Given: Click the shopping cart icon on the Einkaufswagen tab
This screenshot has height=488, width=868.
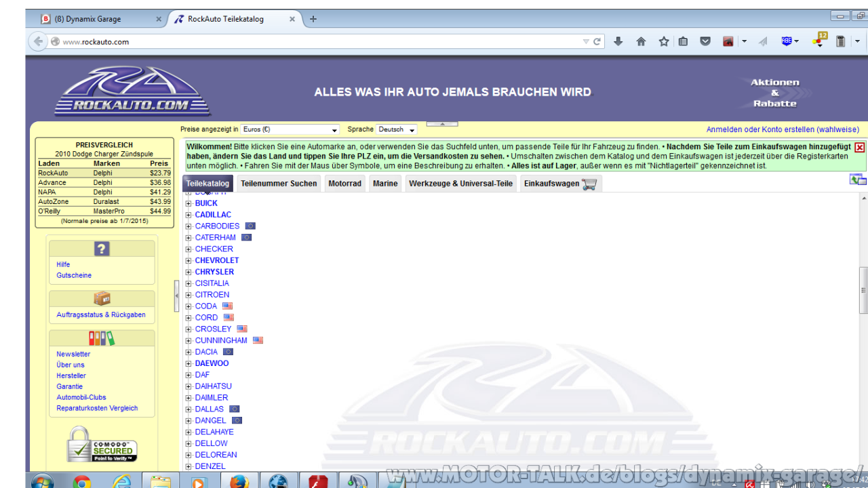Looking at the screenshot, I should 589,184.
